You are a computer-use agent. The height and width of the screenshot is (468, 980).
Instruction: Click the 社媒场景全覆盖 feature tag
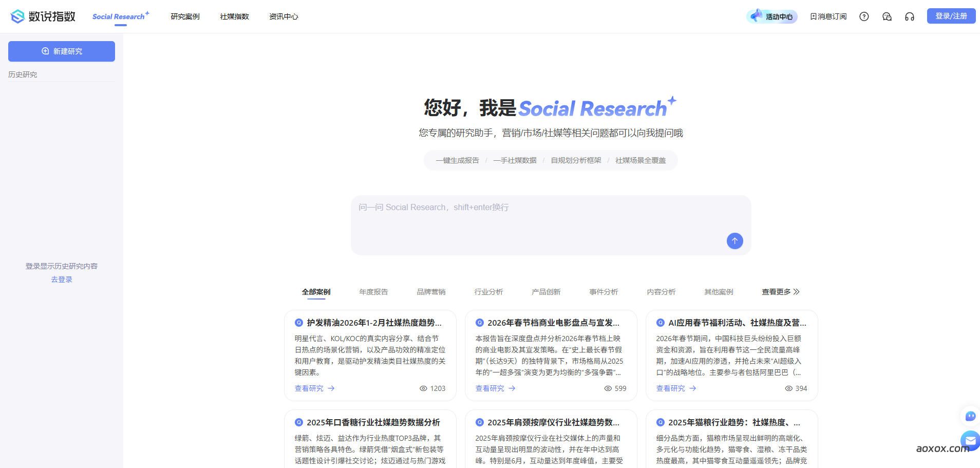tap(640, 160)
